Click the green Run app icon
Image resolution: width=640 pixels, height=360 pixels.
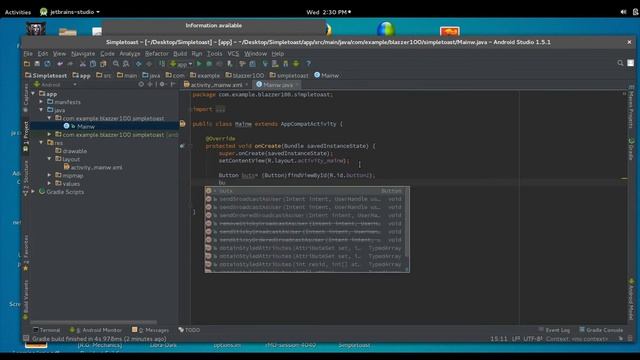199,64
